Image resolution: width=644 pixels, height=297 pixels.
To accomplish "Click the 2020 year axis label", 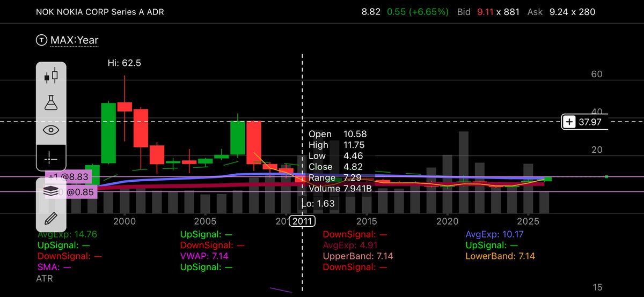I will [448, 221].
